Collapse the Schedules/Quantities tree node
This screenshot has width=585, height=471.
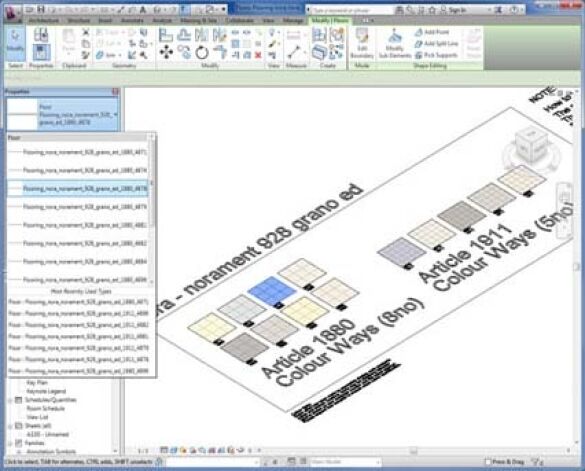10,400
